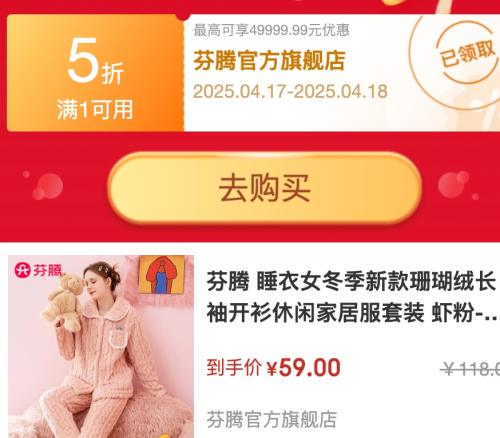This screenshot has width=500, height=438.
Task: Tap the orange coupon value panel
Action: [95, 73]
